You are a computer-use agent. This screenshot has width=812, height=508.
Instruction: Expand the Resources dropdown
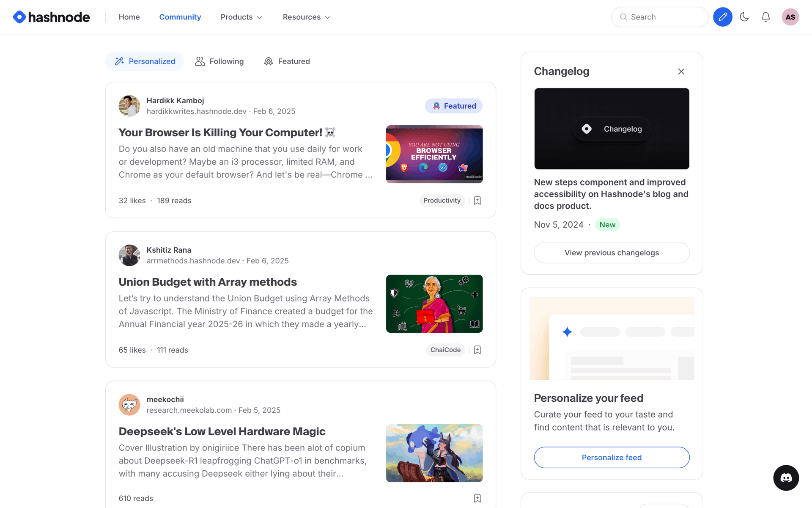[x=307, y=17]
